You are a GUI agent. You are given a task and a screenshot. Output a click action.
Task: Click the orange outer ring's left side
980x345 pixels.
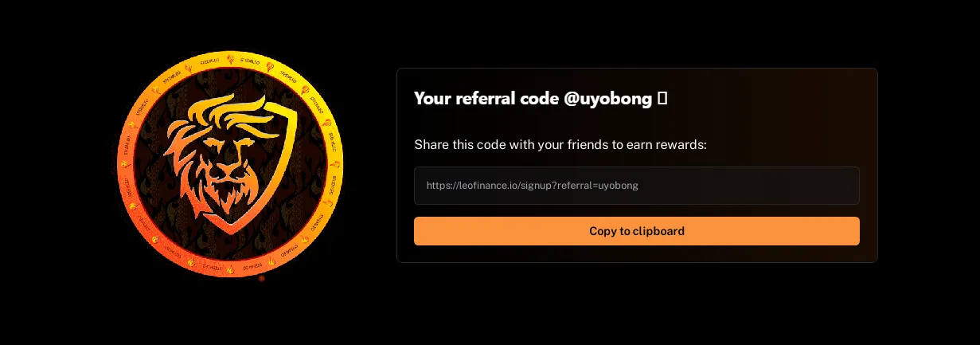pos(124,165)
